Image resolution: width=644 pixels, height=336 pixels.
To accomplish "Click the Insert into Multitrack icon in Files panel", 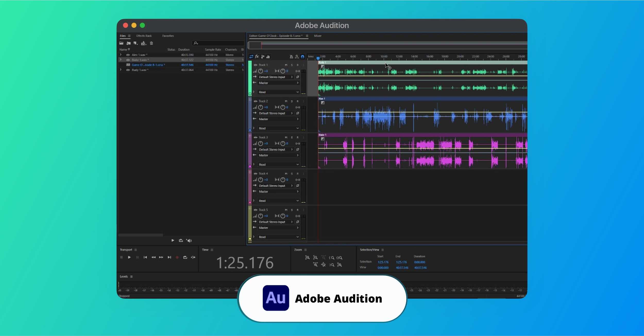I will pyautogui.click(x=143, y=43).
